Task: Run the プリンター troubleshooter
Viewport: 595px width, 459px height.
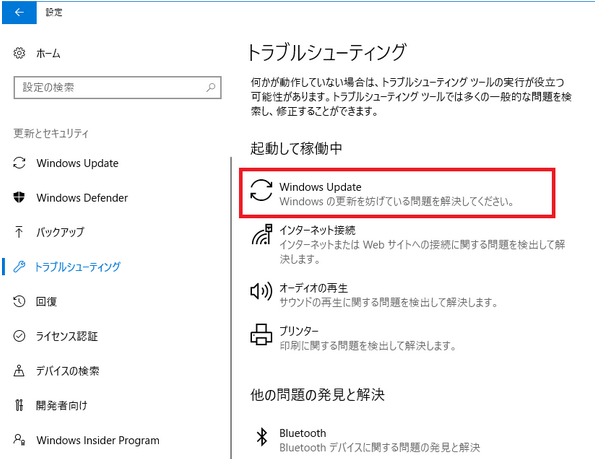Action: click(353, 338)
